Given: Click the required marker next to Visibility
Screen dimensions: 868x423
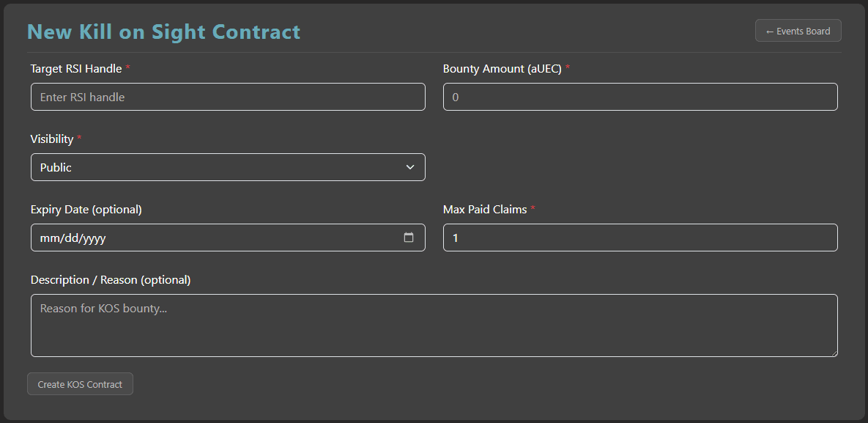Looking at the screenshot, I should point(78,139).
